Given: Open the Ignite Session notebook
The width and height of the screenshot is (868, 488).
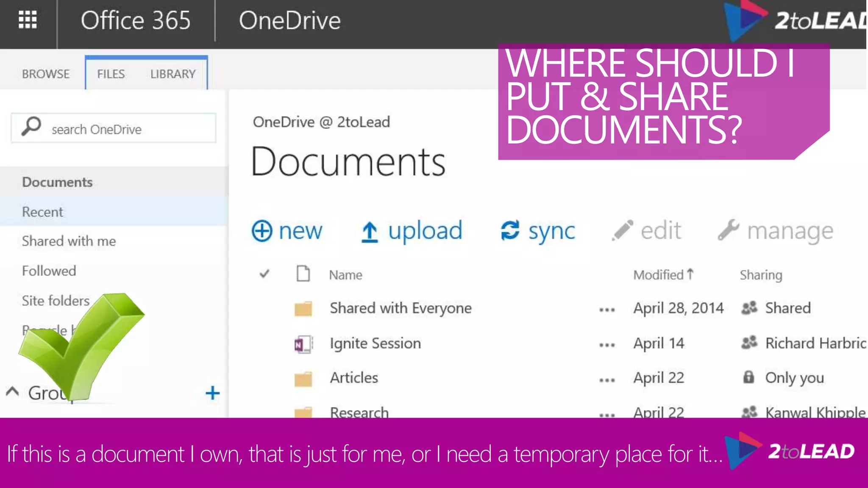Looking at the screenshot, I should coord(376,343).
